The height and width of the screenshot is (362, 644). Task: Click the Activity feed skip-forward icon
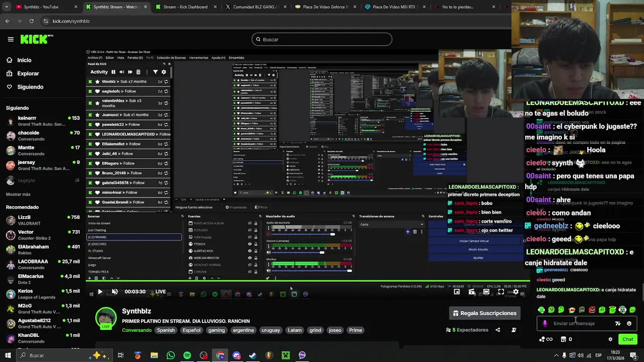click(x=130, y=72)
